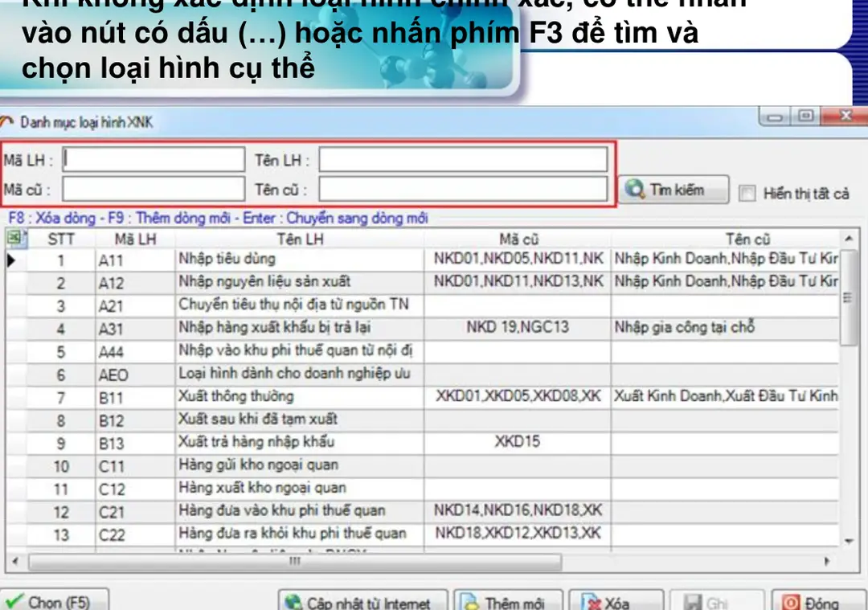Click the export icon at the grid corner
Screen dimensions: 868x610
pyautogui.click(x=15, y=237)
